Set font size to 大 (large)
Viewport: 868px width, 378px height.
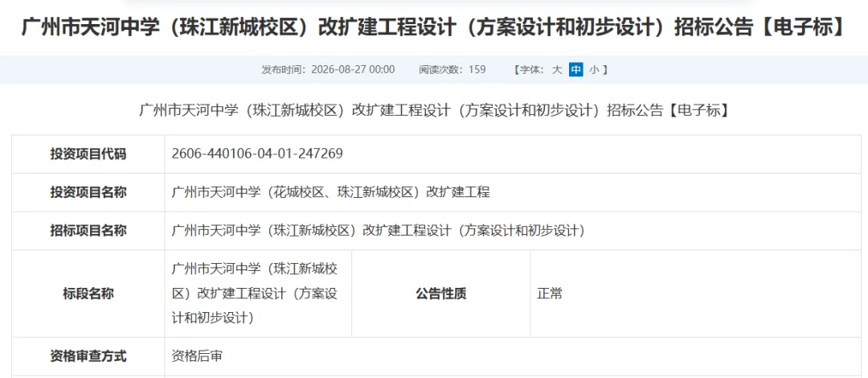pyautogui.click(x=557, y=70)
